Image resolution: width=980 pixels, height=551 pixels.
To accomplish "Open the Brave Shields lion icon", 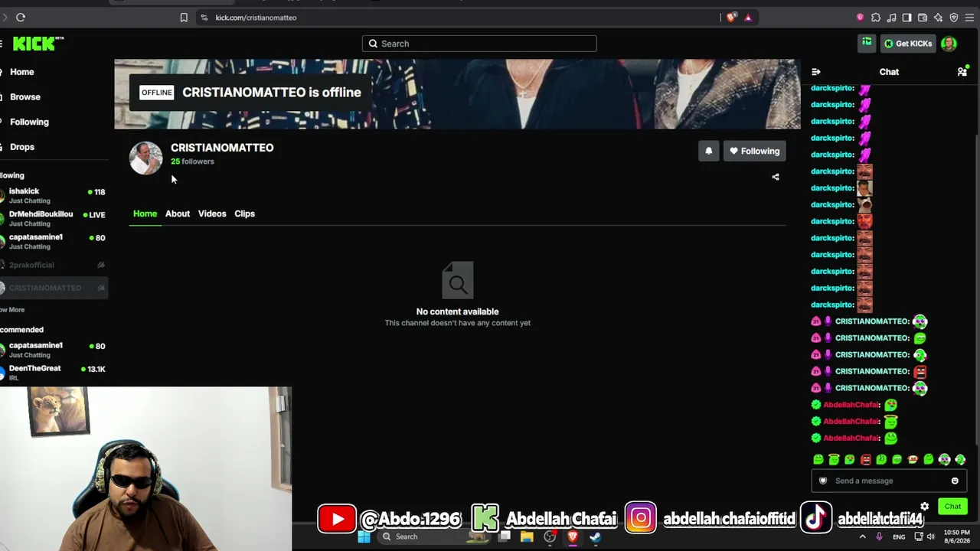I will (x=731, y=18).
